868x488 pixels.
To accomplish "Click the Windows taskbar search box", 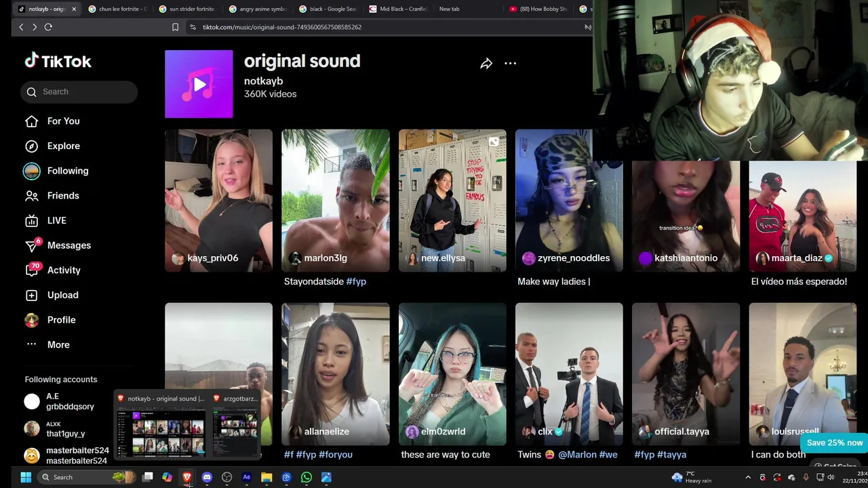I will (x=87, y=477).
